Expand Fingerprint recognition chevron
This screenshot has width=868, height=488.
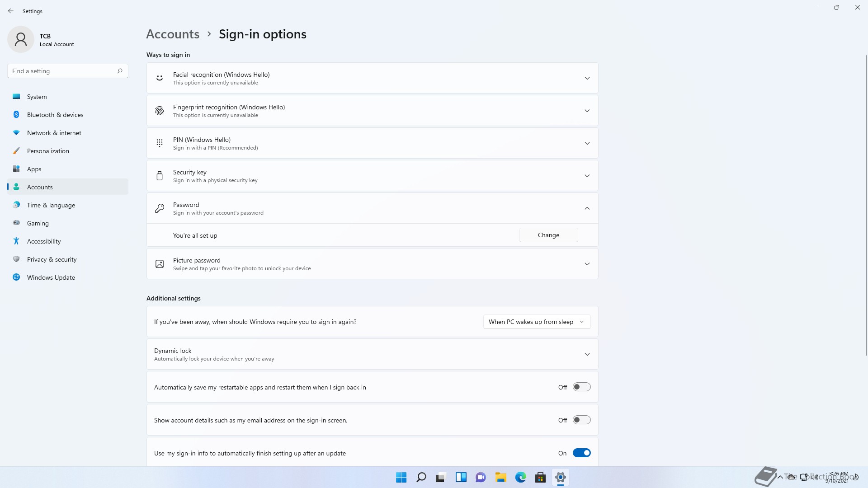tap(587, 111)
